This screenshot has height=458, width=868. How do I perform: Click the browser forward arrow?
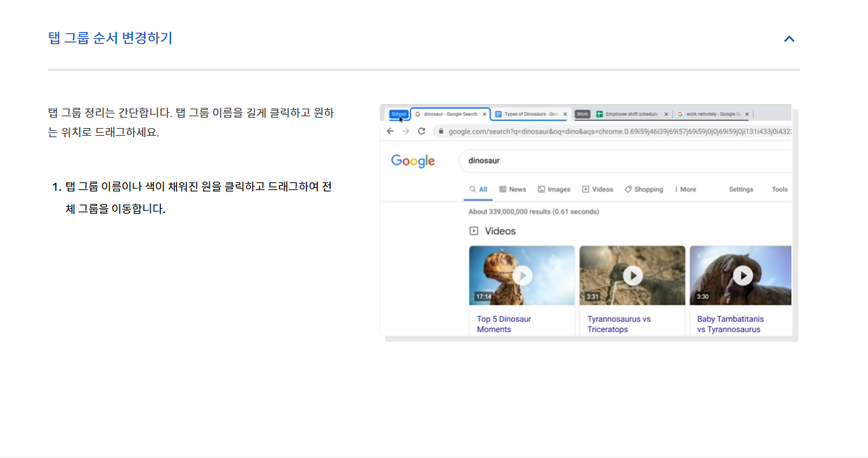tap(406, 131)
